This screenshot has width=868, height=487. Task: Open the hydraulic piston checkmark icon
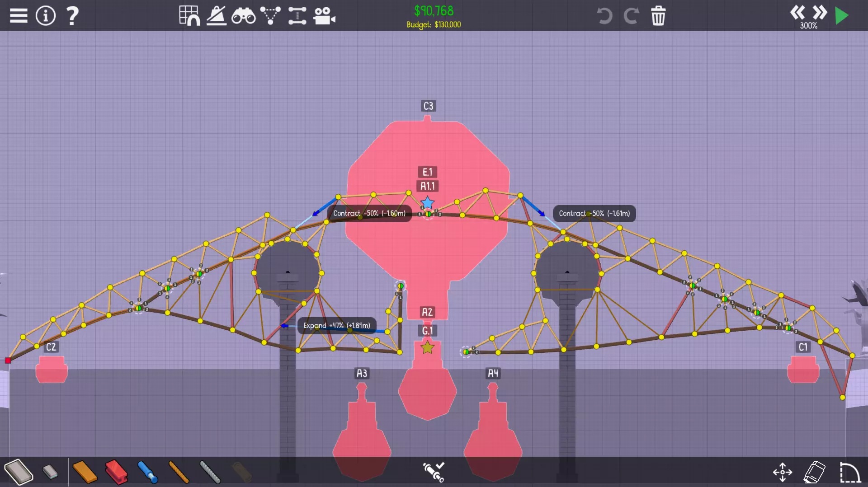click(x=434, y=472)
